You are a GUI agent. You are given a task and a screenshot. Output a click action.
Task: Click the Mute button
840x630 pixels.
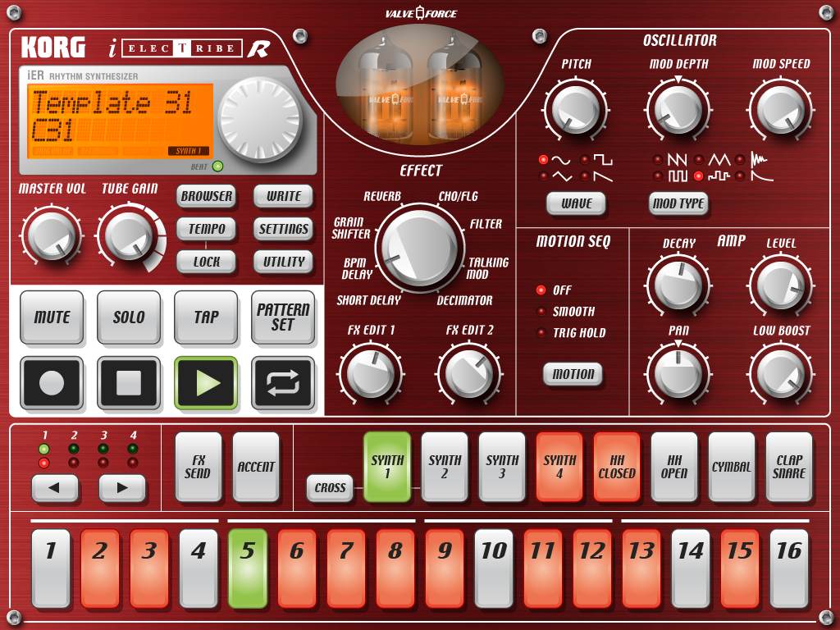pos(52,317)
